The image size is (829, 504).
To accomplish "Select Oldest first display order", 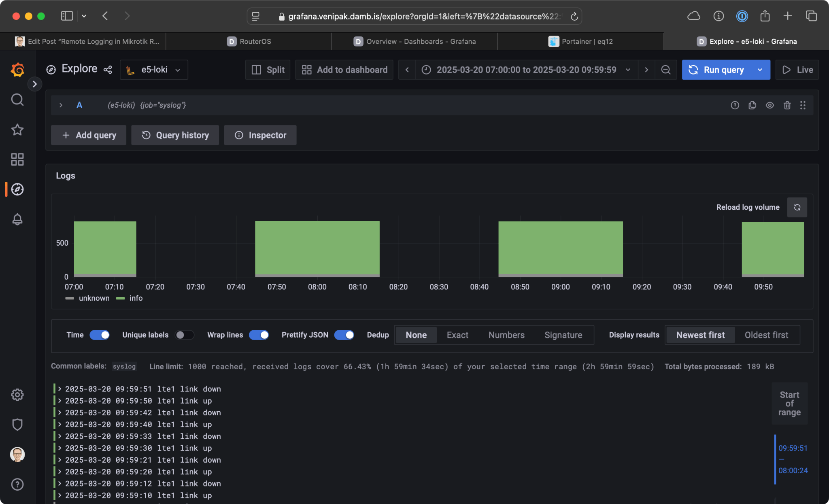I will tap(766, 335).
